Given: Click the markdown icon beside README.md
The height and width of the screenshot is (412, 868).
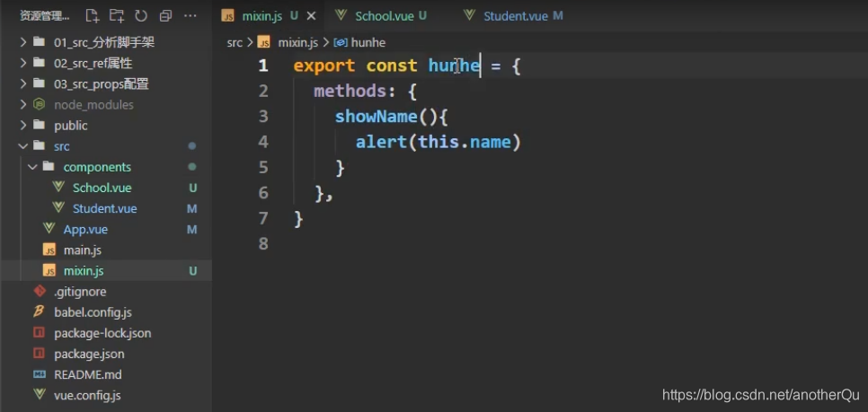Looking at the screenshot, I should pos(40,374).
